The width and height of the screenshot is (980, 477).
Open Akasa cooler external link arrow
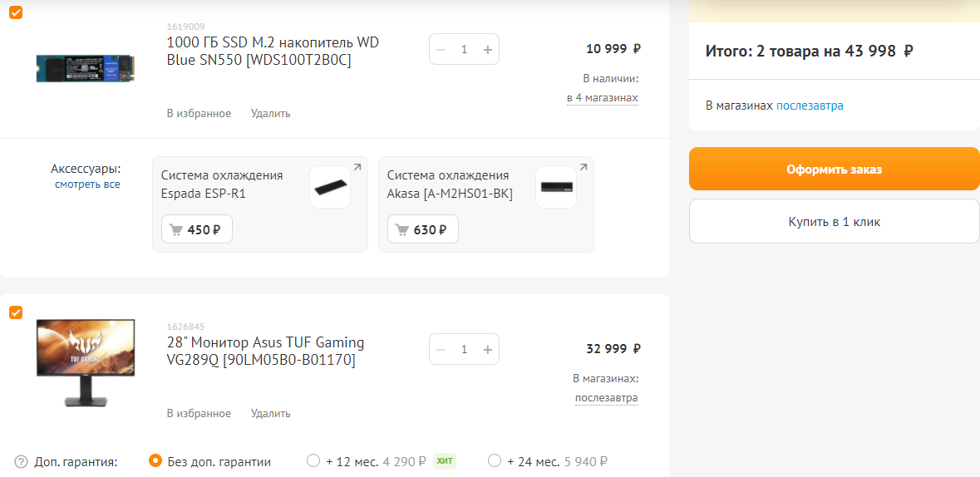[584, 168]
